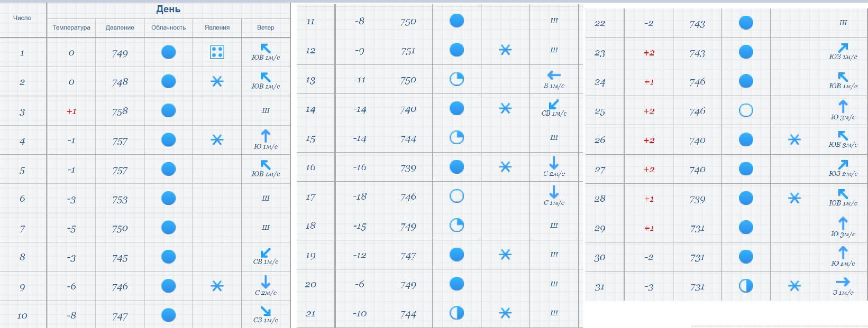Click the Температура column header
Viewport: 868px width, 328px height.
[x=71, y=27]
